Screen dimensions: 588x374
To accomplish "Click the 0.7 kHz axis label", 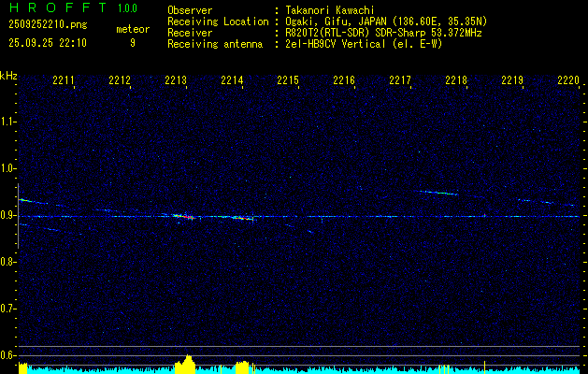I will 7,309.
